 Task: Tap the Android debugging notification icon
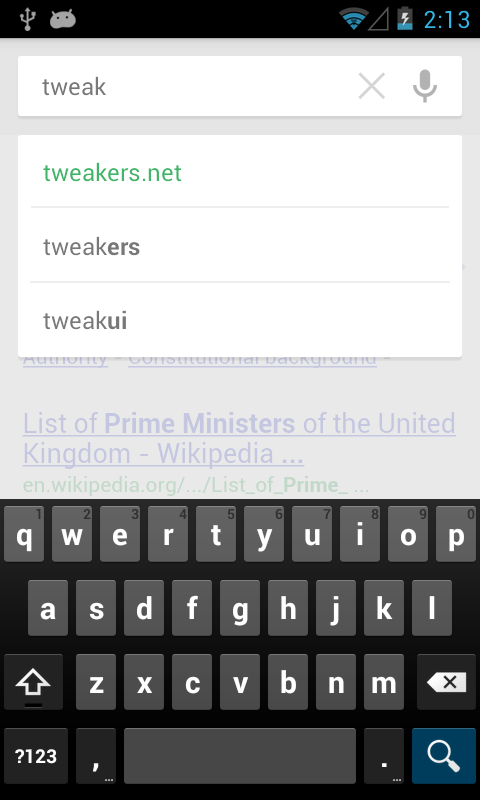63,19
